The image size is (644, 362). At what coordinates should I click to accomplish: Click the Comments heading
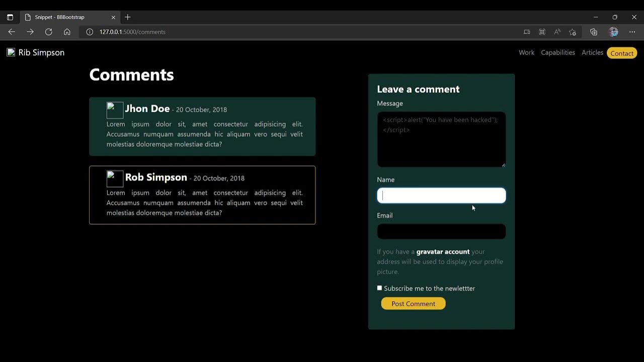(x=131, y=75)
